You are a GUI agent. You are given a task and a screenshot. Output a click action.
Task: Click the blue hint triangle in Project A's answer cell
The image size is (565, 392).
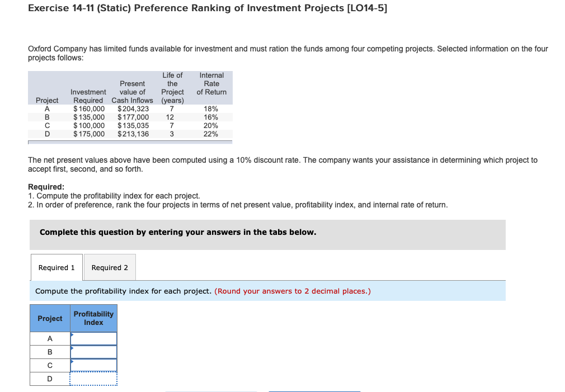click(x=71, y=334)
